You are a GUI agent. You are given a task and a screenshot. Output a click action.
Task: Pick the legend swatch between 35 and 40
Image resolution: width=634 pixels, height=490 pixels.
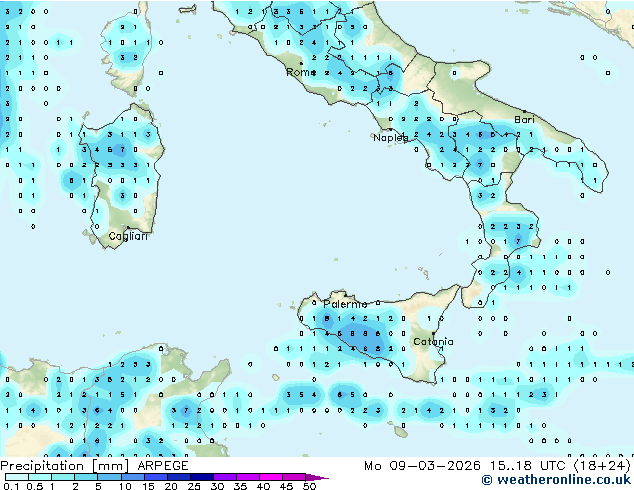click(247, 477)
